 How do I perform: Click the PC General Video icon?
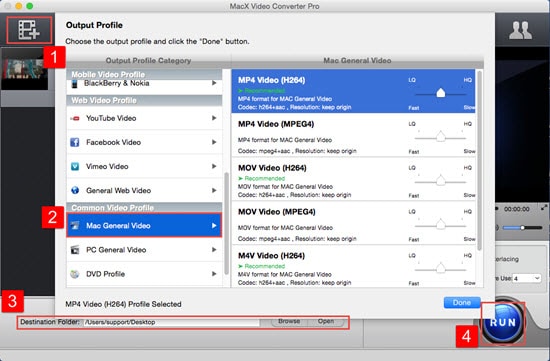click(75, 250)
